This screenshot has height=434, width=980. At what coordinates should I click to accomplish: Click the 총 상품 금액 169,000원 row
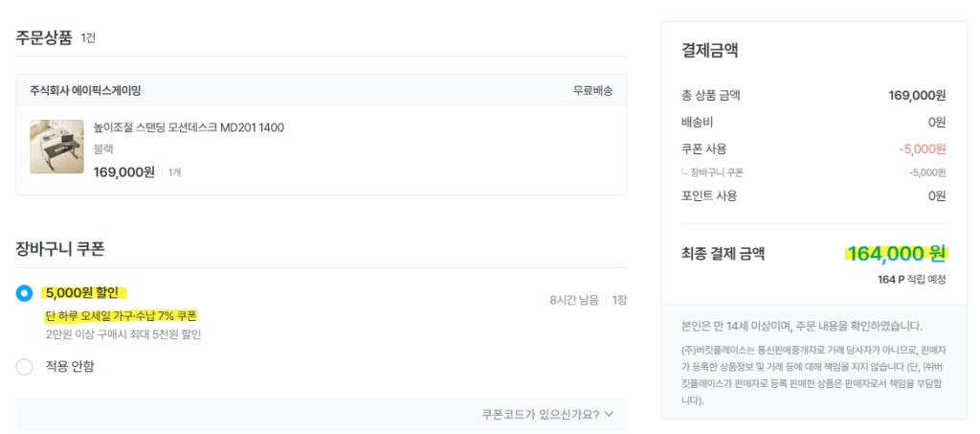tap(812, 95)
